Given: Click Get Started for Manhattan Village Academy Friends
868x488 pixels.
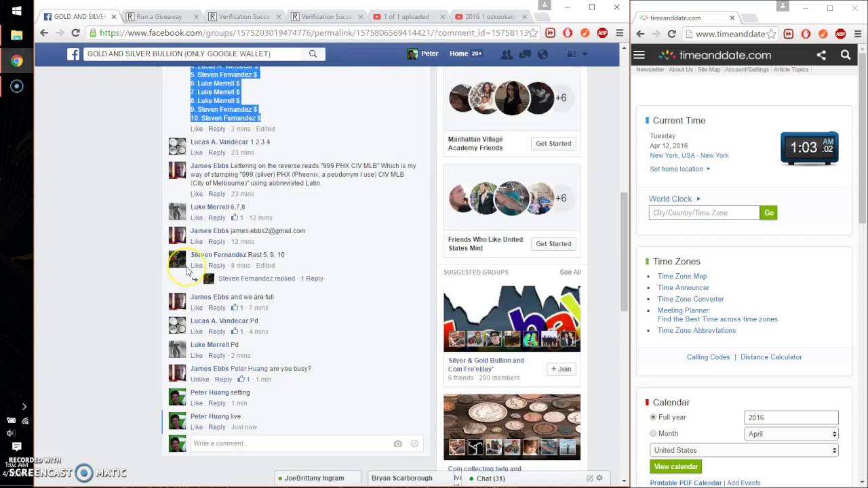Looking at the screenshot, I should click(x=553, y=144).
